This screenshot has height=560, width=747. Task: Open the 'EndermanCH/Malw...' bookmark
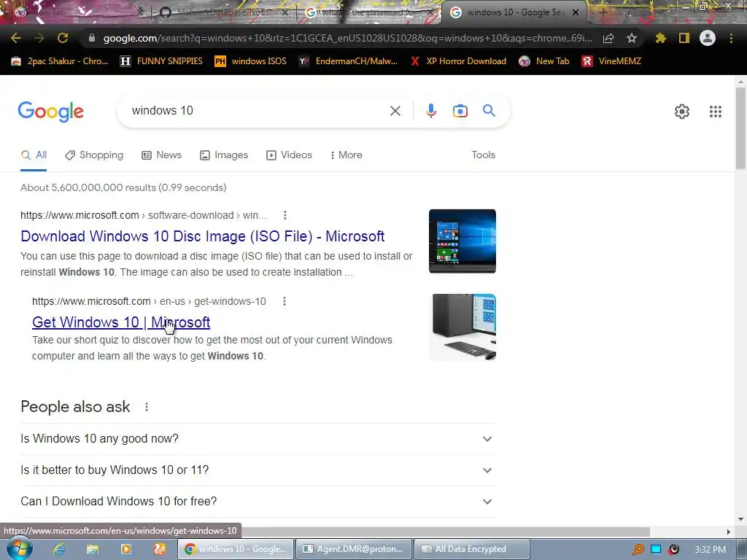[x=348, y=61]
